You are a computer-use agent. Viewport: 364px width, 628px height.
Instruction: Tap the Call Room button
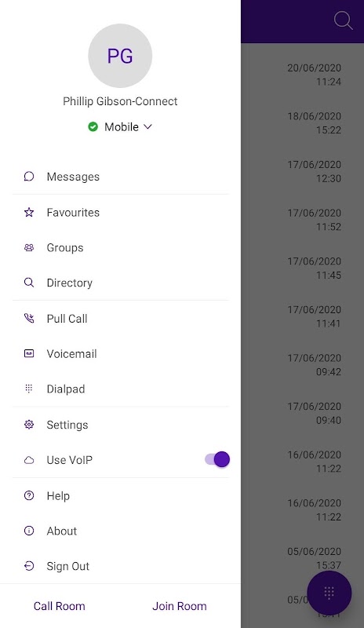[60, 606]
